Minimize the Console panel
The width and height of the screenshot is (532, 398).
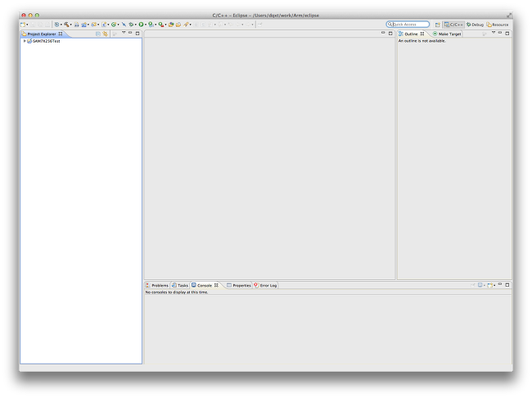point(500,284)
